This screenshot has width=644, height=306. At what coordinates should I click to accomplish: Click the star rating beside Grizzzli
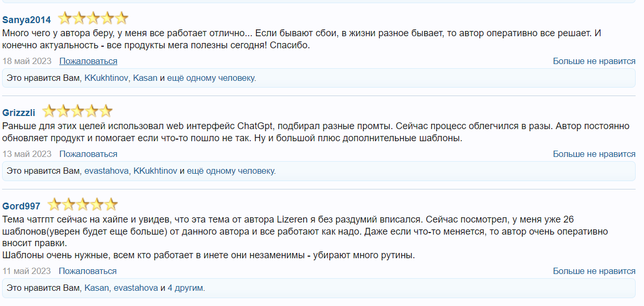coord(77,111)
